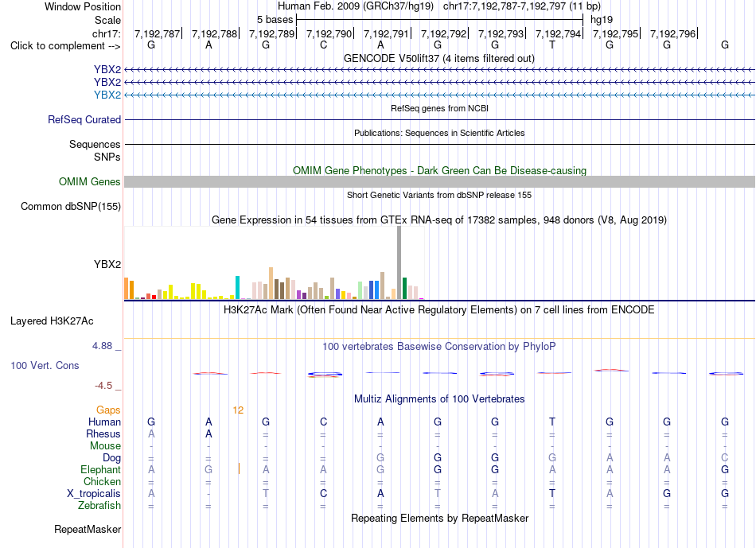Click the 7,192,793 coordinate on the ruler

[501, 33]
